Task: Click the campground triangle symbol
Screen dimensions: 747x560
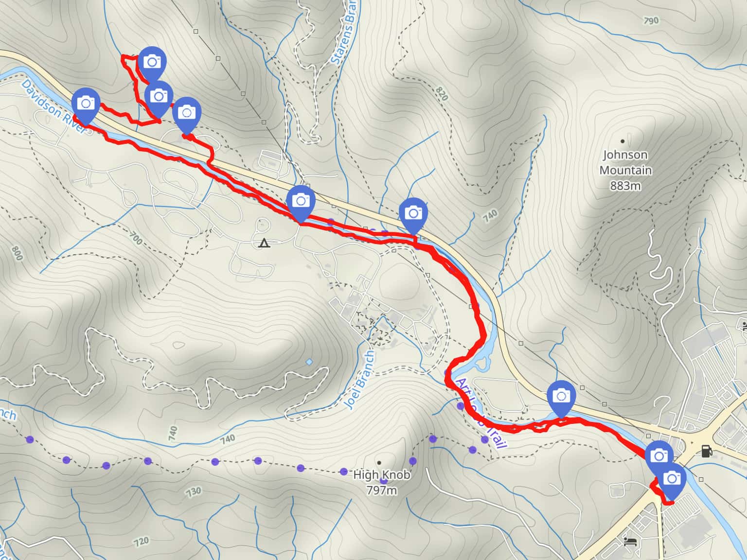Action: click(264, 243)
